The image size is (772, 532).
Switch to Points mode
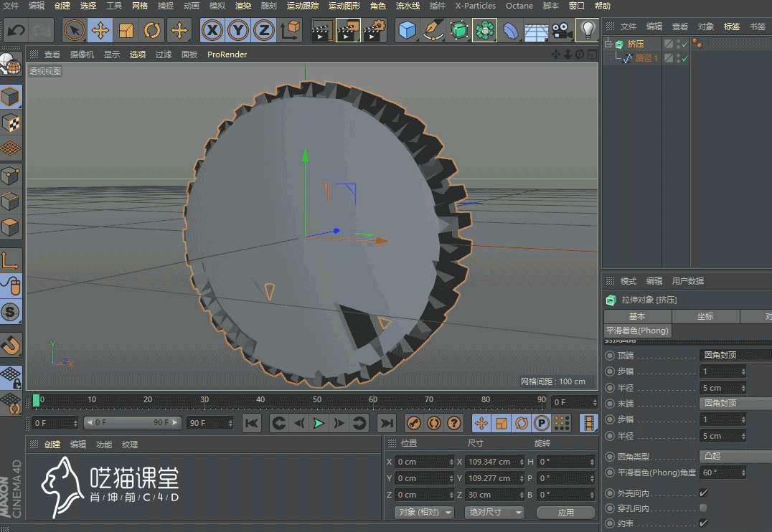(11, 175)
